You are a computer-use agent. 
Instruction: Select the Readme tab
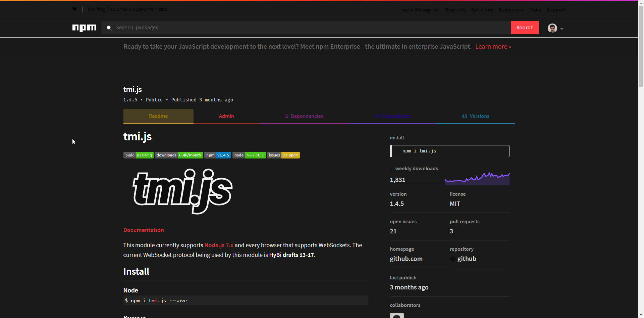(158, 116)
